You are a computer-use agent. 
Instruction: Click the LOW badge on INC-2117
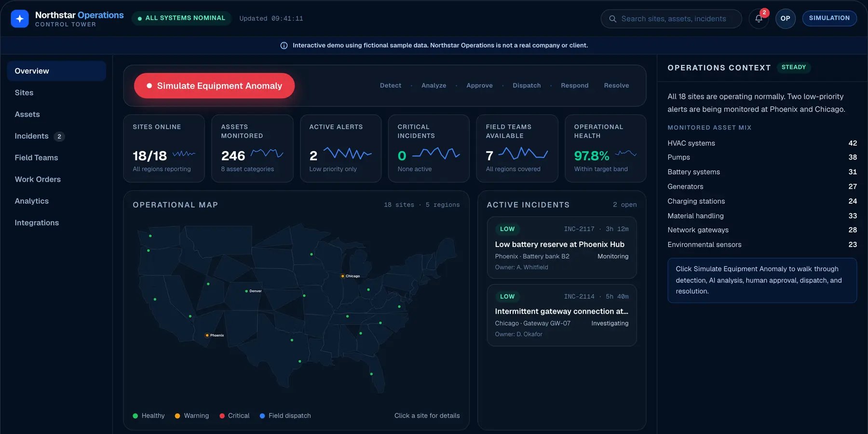(507, 229)
